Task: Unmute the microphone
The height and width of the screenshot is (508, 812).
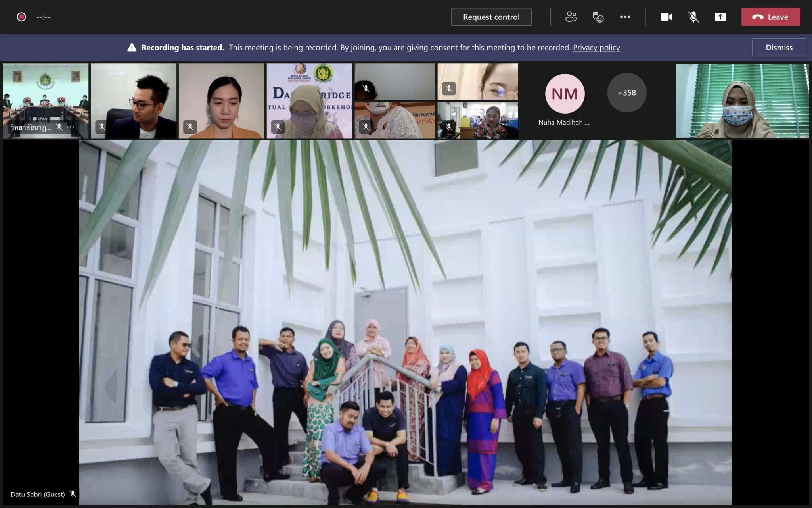Action: coord(693,17)
